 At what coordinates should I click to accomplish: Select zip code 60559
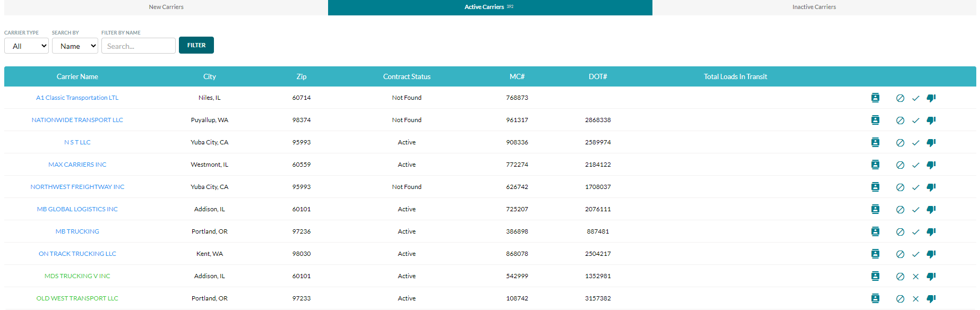point(302,165)
